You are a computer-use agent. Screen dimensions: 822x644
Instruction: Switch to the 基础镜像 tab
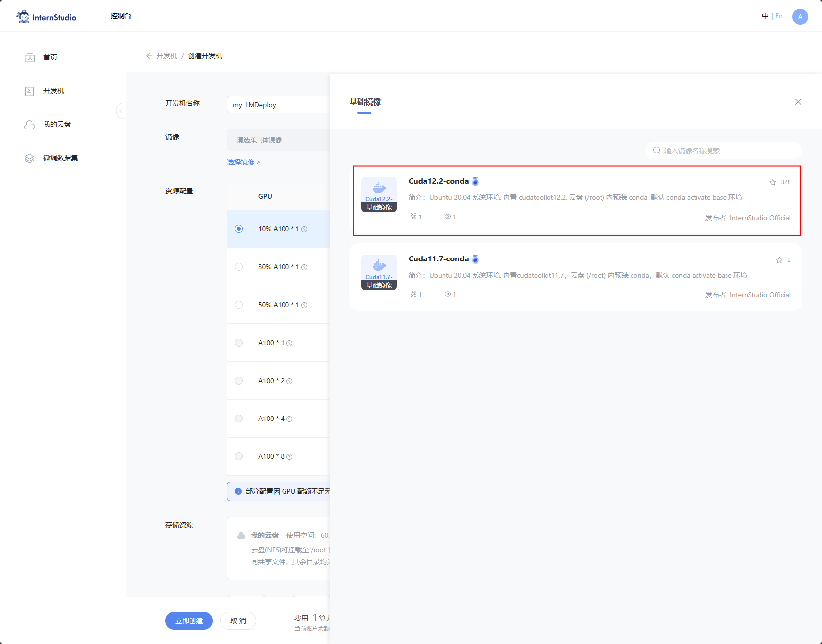pyautogui.click(x=365, y=102)
